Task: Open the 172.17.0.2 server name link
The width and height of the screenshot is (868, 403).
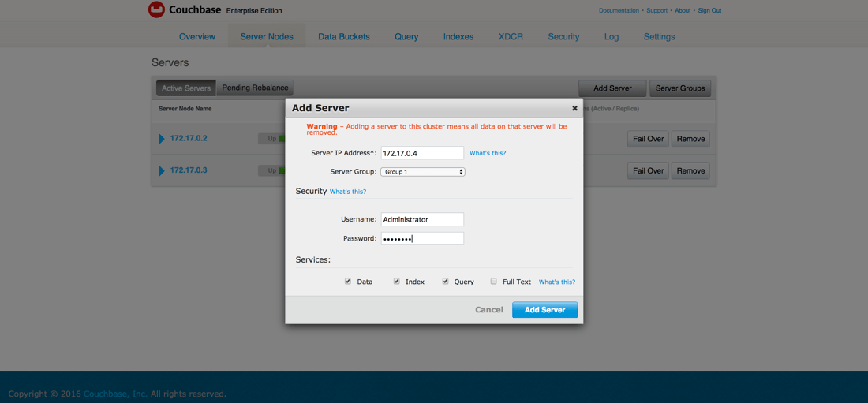Action: point(189,138)
